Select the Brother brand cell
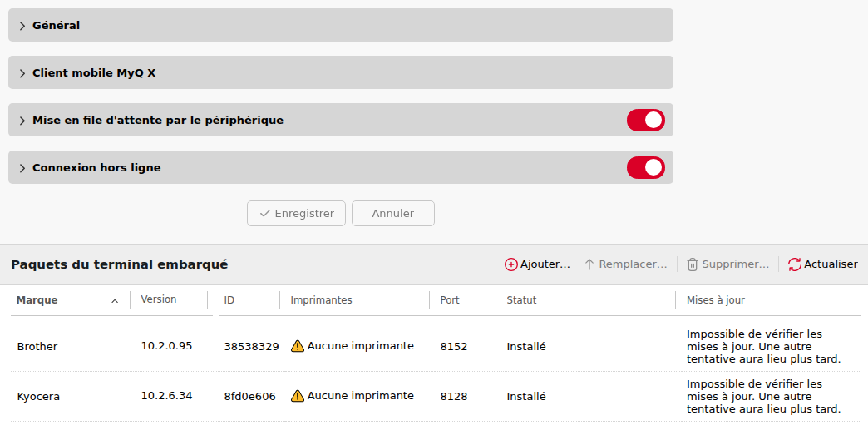The image size is (868, 440). pyautogui.click(x=37, y=347)
